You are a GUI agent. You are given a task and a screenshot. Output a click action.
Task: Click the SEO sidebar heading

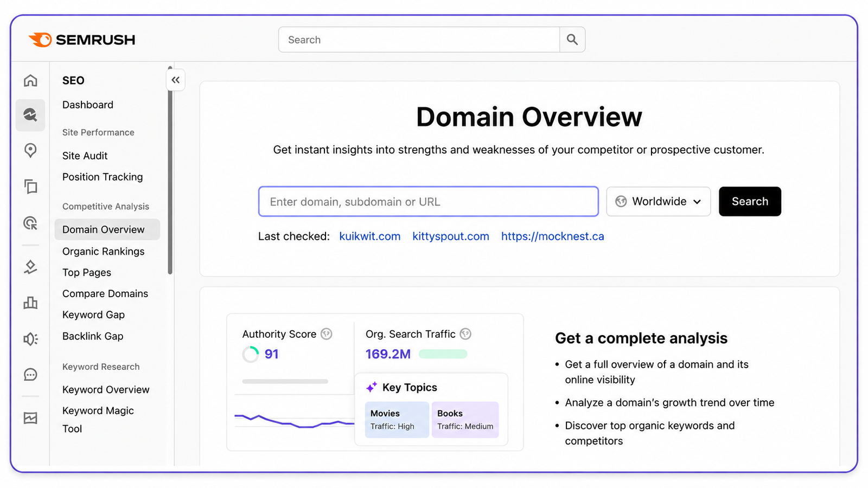point(73,81)
